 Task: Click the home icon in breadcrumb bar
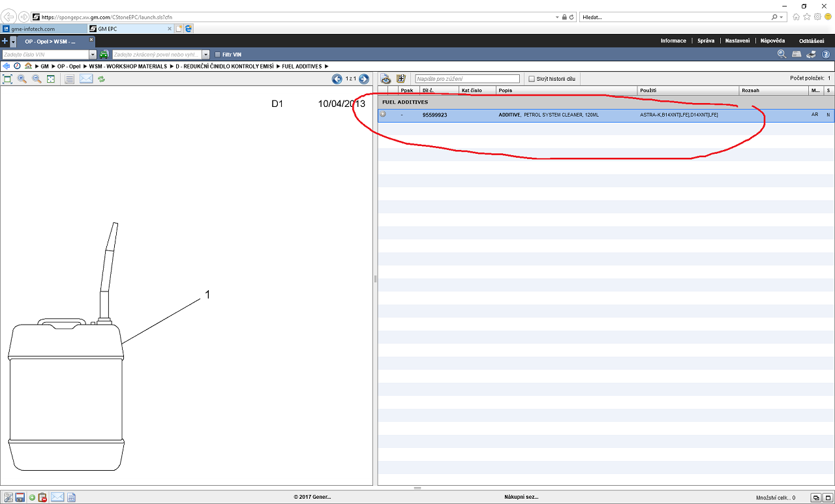[28, 67]
